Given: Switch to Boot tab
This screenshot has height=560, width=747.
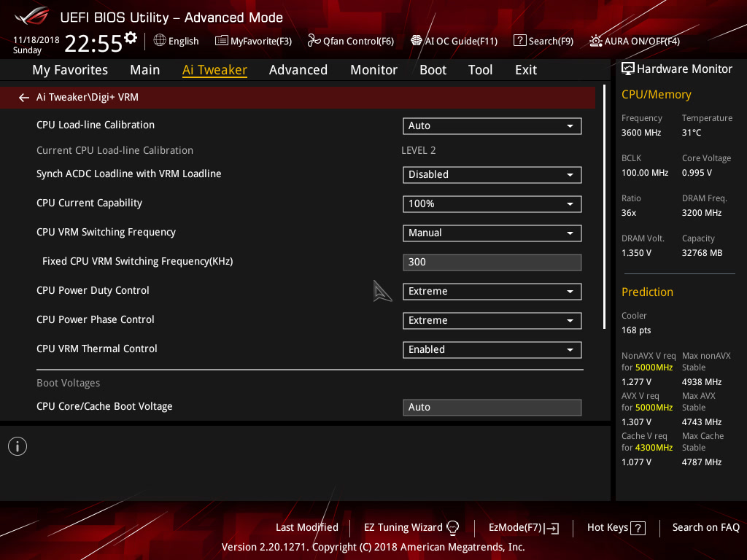Looking at the screenshot, I should pyautogui.click(x=433, y=70).
